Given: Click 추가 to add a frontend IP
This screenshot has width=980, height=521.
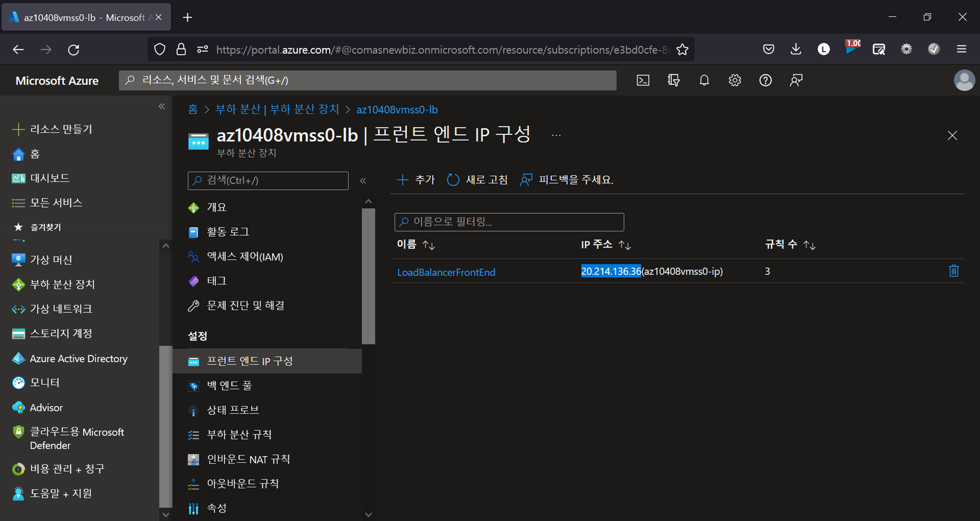Looking at the screenshot, I should click(x=416, y=180).
